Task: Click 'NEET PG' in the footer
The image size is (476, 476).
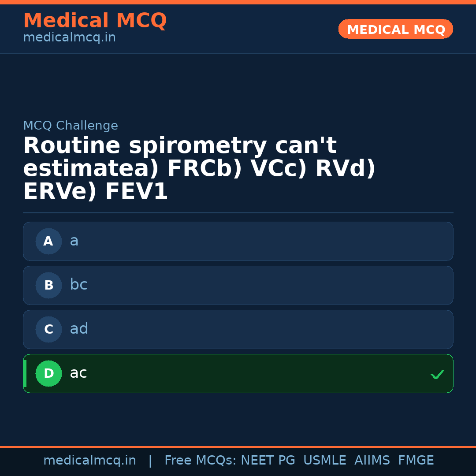Action: 268,460
